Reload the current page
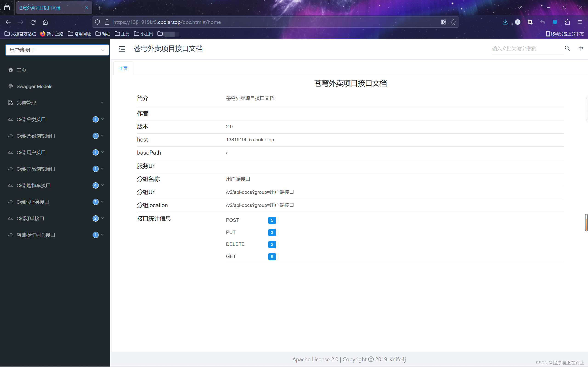The width and height of the screenshot is (588, 367). tap(33, 22)
